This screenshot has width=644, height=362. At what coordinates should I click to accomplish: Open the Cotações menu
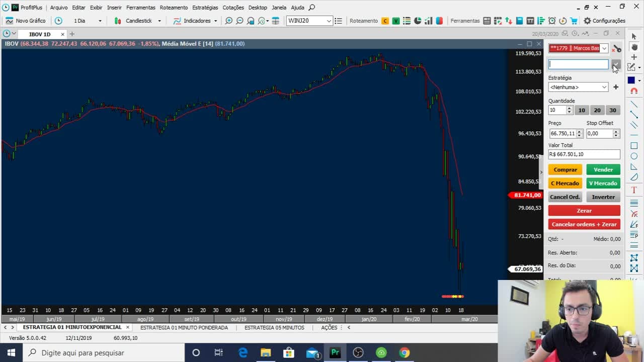tap(233, 8)
